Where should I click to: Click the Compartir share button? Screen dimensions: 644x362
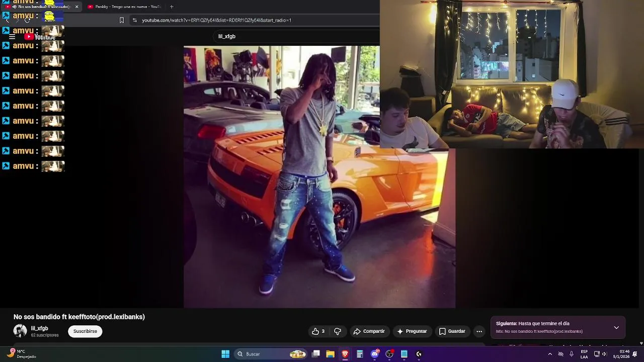369,331
